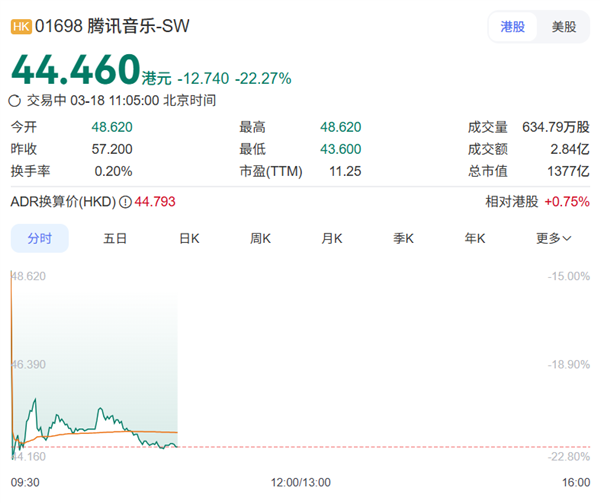The width and height of the screenshot is (600, 503).
Task: Show the 周K chart tab
Action: pyautogui.click(x=261, y=238)
